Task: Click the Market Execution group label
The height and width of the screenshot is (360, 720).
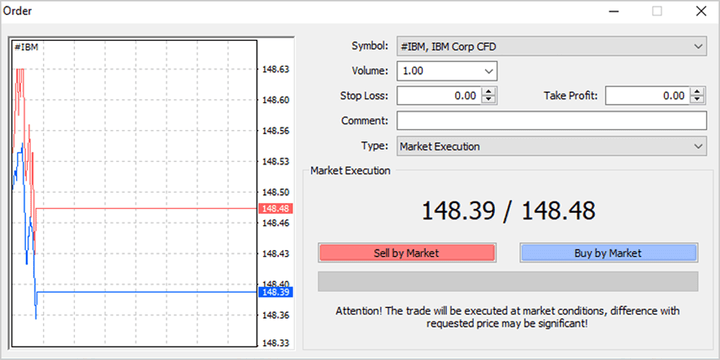Action: pyautogui.click(x=350, y=171)
